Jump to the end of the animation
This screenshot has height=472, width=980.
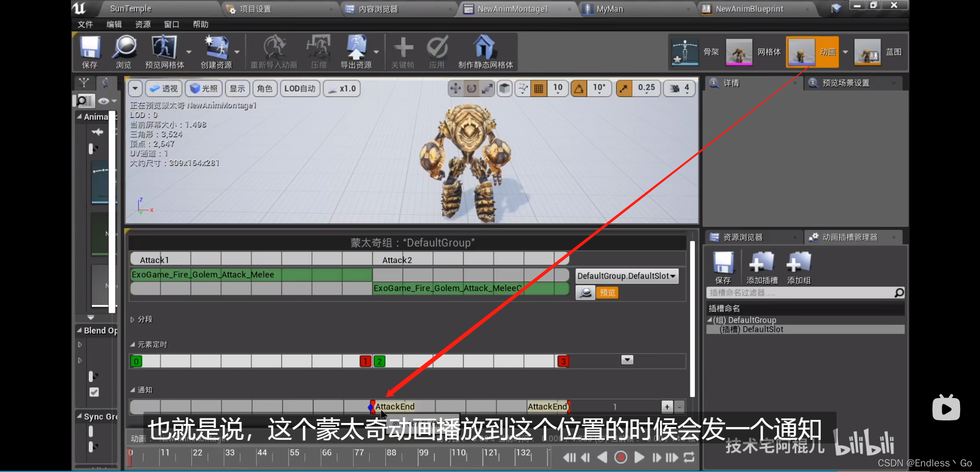pyautogui.click(x=672, y=457)
